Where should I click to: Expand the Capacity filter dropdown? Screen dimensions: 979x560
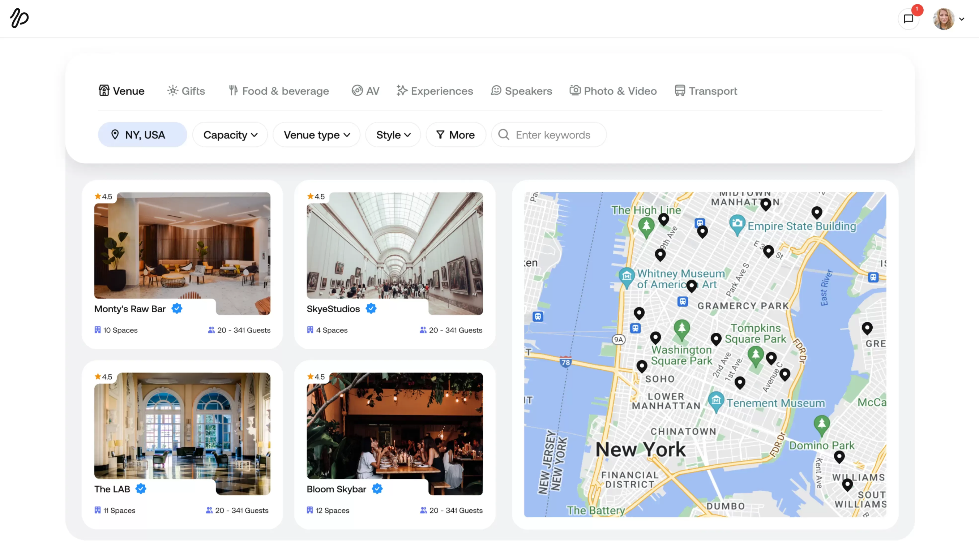click(x=230, y=135)
